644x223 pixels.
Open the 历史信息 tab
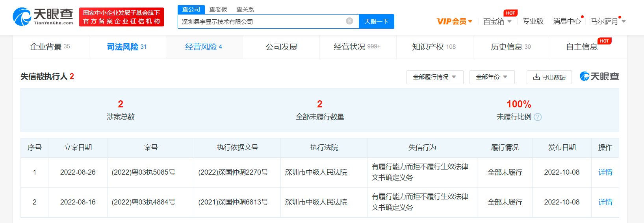511,47
